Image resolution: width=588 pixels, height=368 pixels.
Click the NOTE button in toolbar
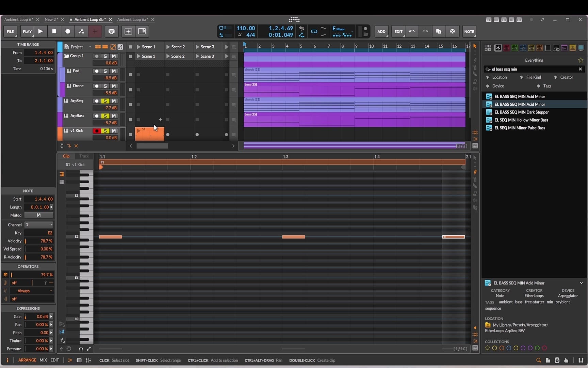pos(469,31)
